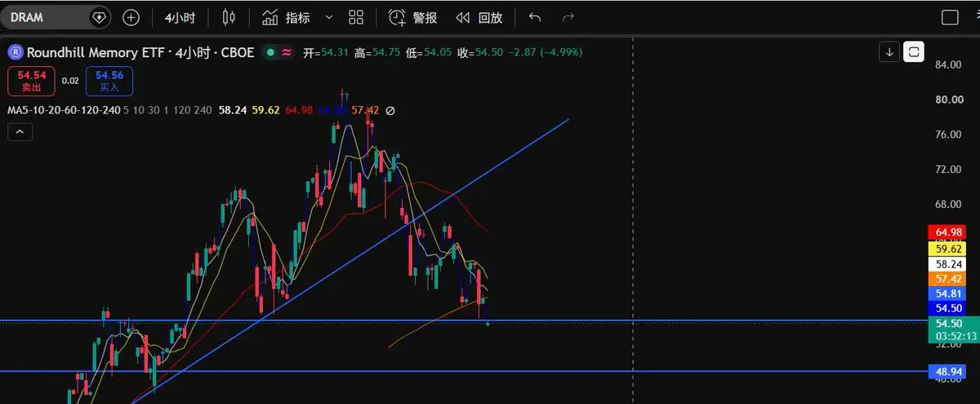
Task: Click the diamond badge inside symbol search
Action: coord(99,17)
